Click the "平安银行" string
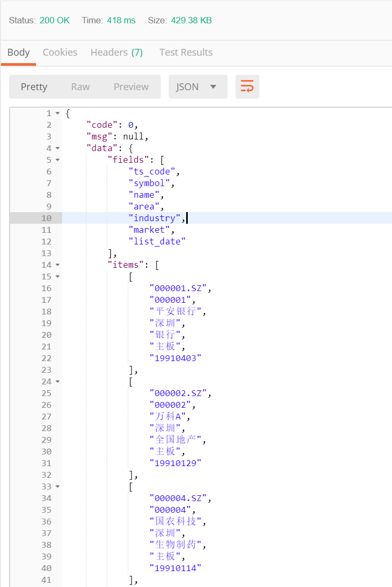The height and width of the screenshot is (587, 392). point(176,311)
